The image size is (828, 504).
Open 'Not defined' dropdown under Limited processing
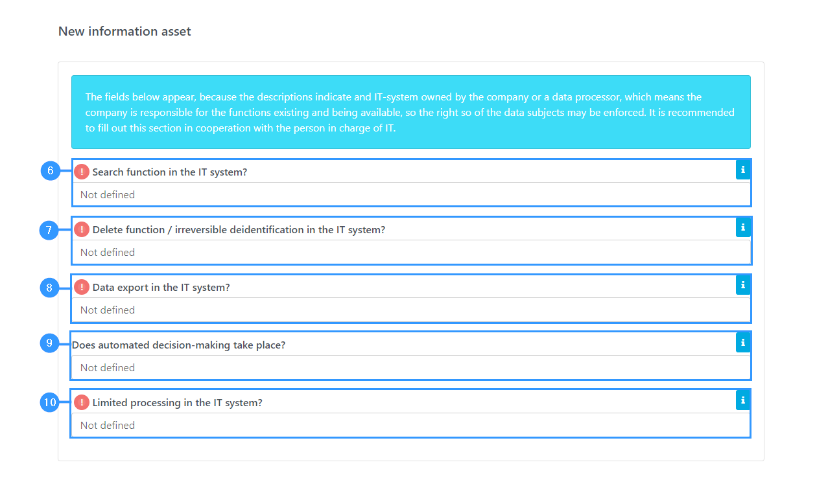tap(410, 425)
